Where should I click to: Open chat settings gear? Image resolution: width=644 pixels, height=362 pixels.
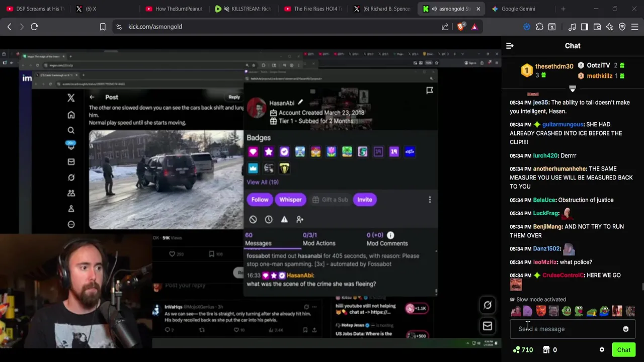602,350
